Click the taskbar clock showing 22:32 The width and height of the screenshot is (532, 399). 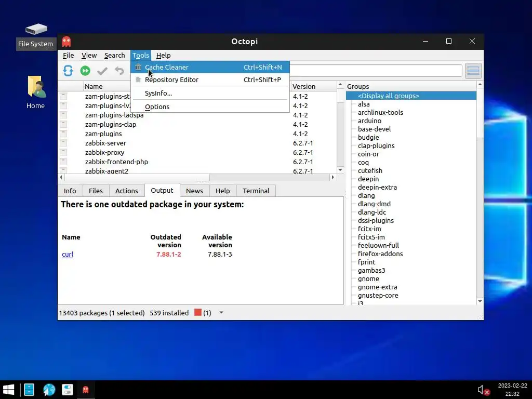512,390
